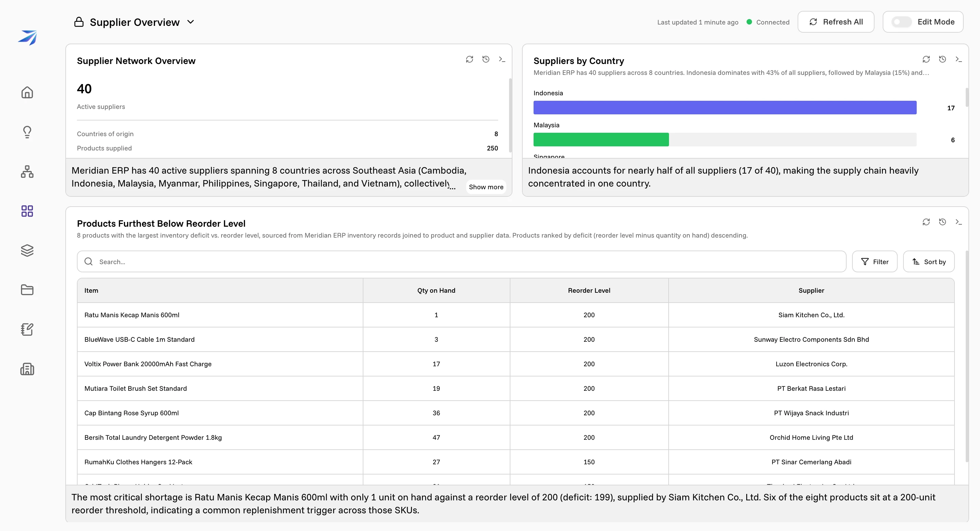The image size is (980, 531).
Task: Open the building icon in the sidebar
Action: (x=27, y=369)
